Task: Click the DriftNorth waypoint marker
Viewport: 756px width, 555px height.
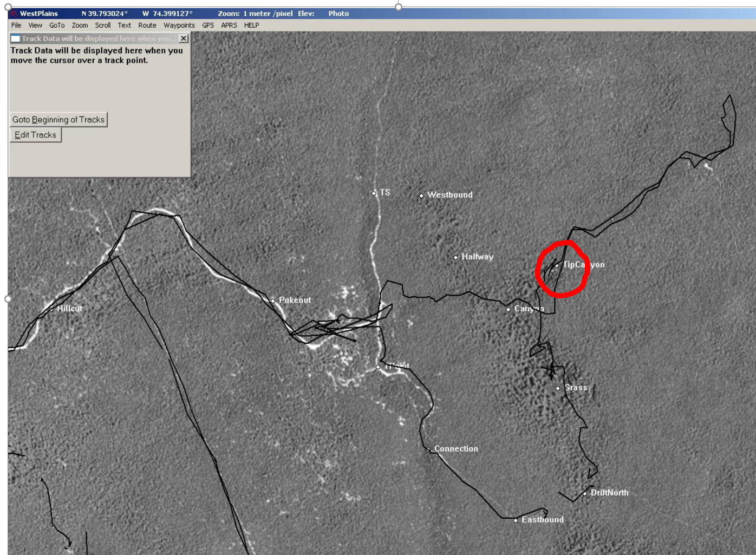Action: click(x=585, y=493)
